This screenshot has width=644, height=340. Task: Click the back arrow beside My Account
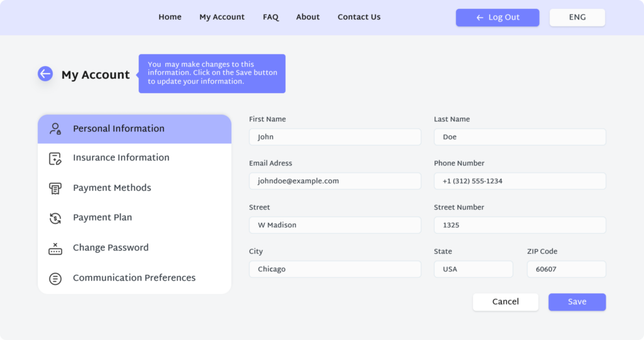(45, 74)
